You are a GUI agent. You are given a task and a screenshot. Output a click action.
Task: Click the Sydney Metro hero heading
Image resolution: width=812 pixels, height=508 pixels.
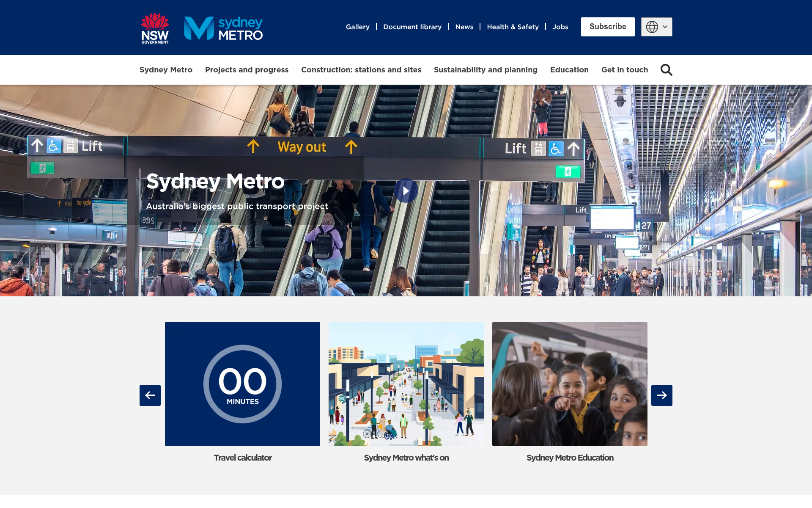coord(215,181)
